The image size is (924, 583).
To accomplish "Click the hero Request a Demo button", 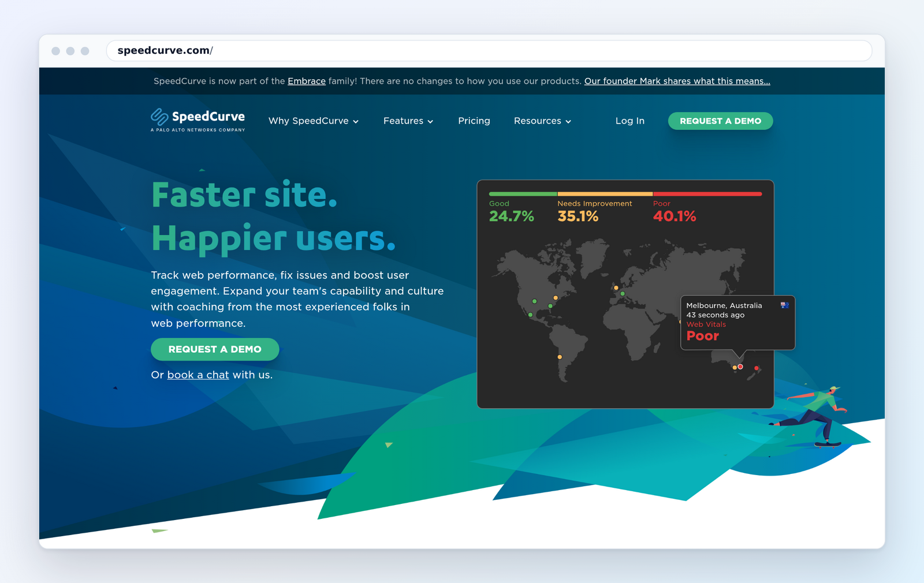I will coord(215,349).
